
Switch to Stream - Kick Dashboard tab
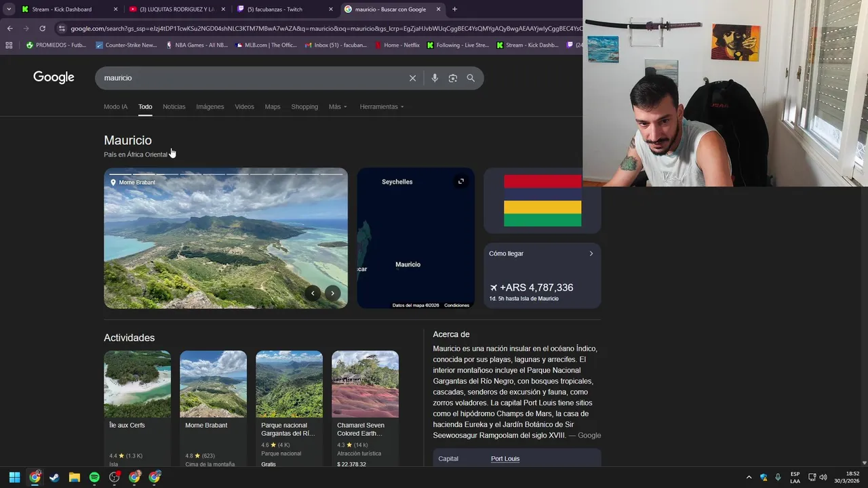click(x=69, y=9)
